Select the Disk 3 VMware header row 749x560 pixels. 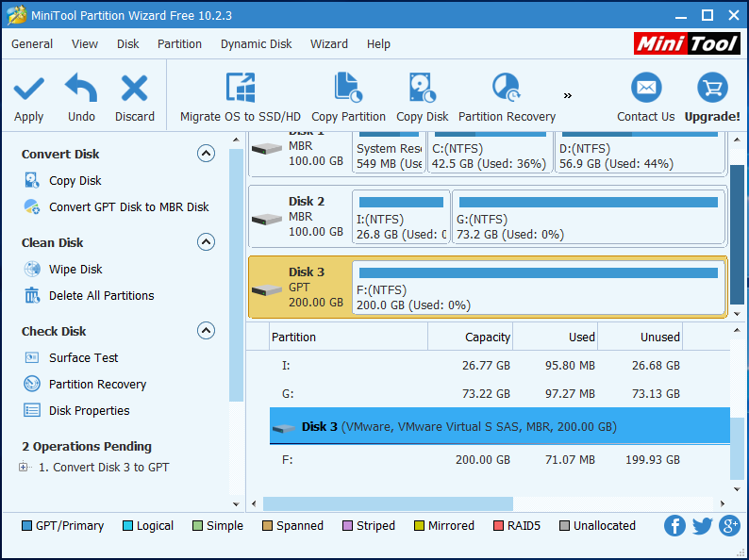[500, 426]
